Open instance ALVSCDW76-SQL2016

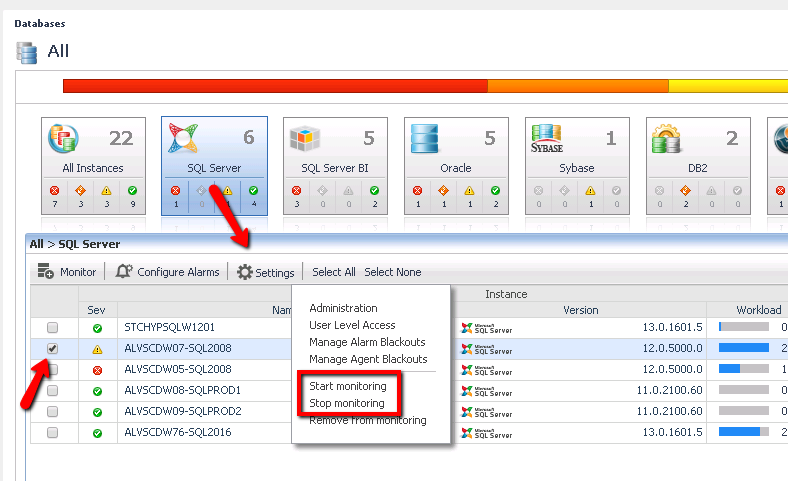tap(178, 432)
